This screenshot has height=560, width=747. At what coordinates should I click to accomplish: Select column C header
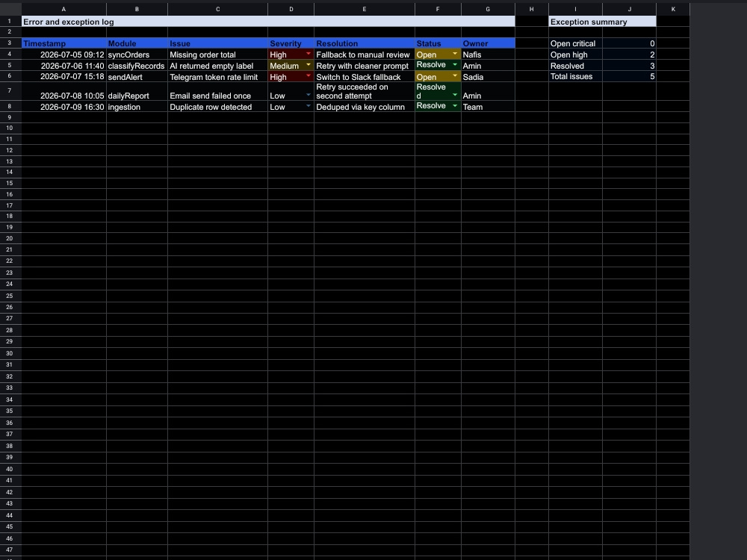pos(217,9)
